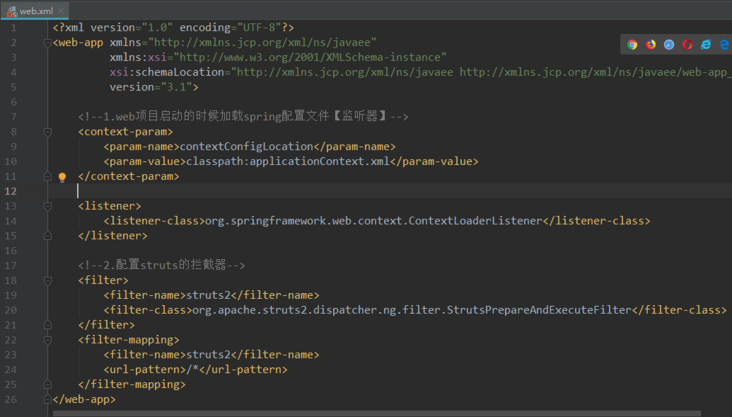The image size is (732, 417).
Task: Click the xmlns javaee namespace URL
Action: [x=262, y=42]
